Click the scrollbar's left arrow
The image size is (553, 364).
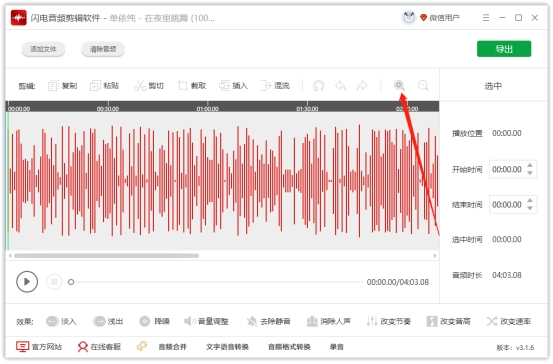[x=10, y=255]
